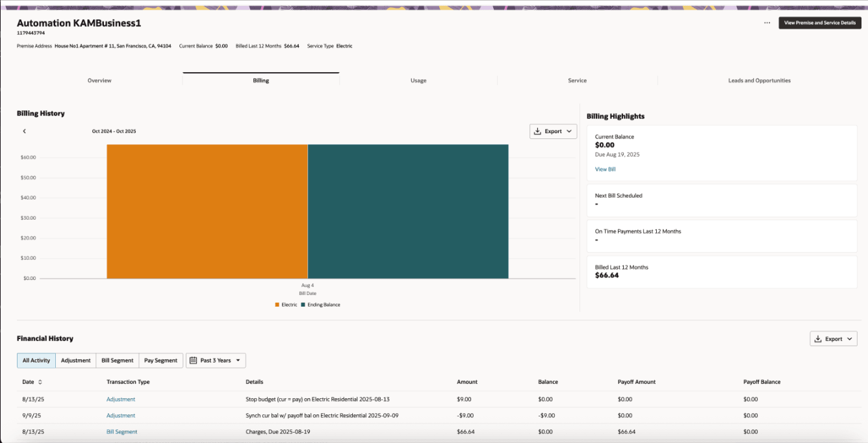Enable the Adjustment activity filter
This screenshot has height=443, width=868.
tap(76, 360)
